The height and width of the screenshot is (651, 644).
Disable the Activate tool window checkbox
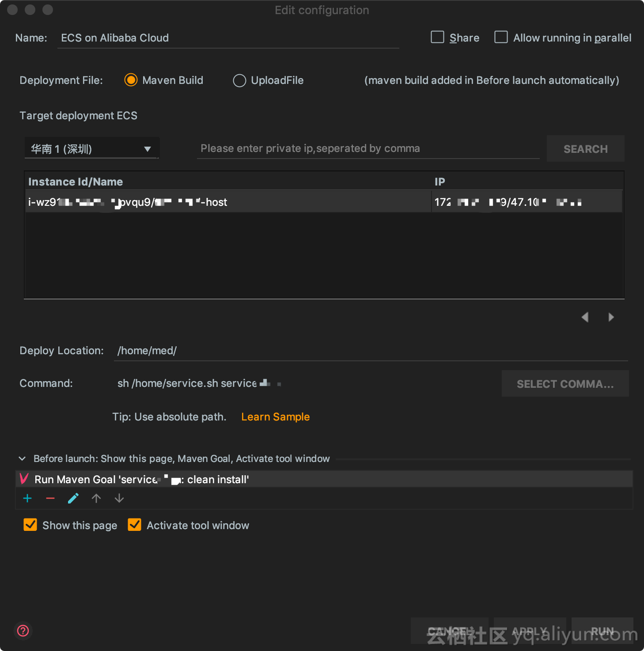point(134,525)
